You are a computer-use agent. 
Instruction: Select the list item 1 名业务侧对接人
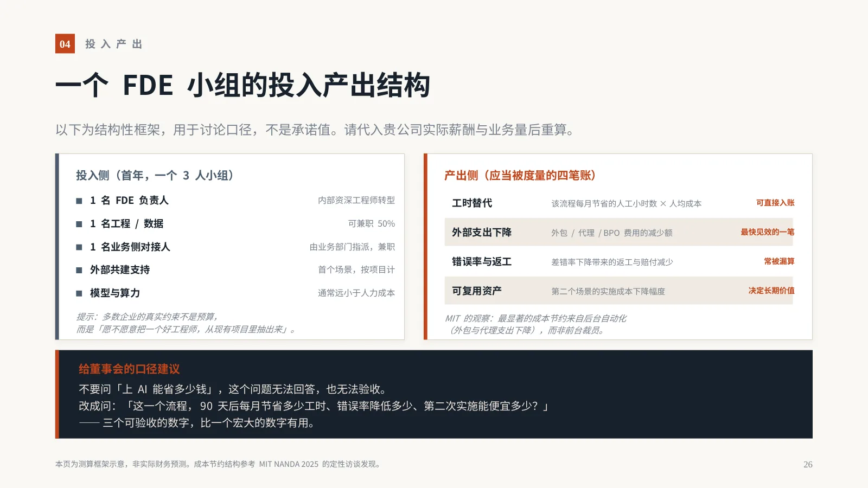click(x=130, y=247)
